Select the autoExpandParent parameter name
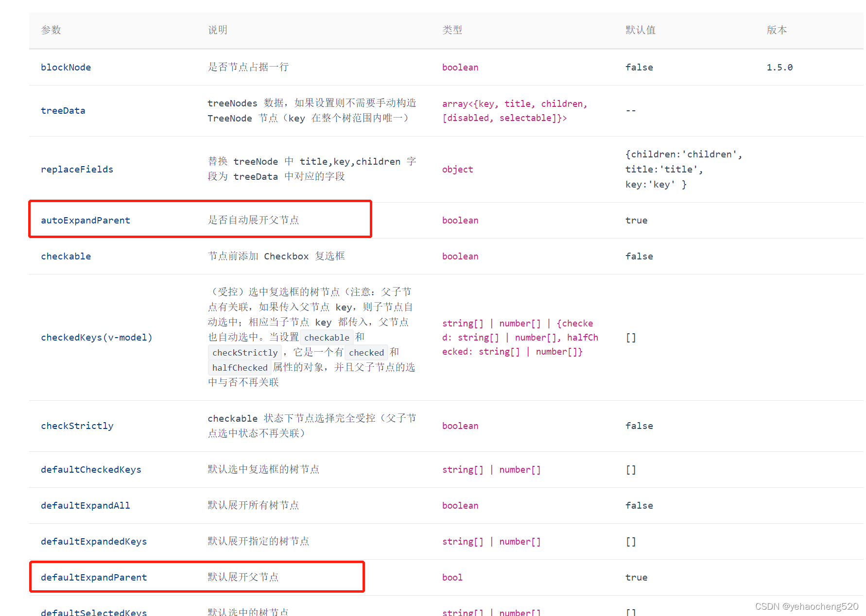The image size is (866, 616). pyautogui.click(x=86, y=220)
